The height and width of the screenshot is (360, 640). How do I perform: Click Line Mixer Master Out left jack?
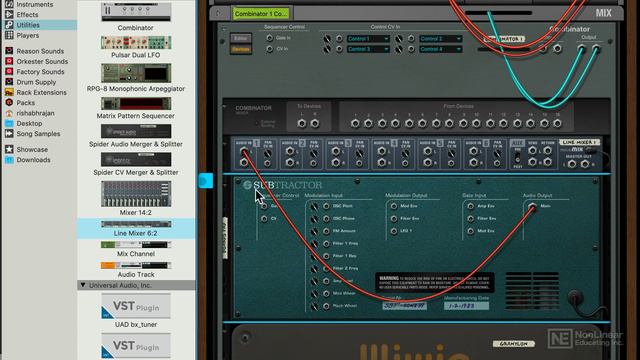click(572, 164)
